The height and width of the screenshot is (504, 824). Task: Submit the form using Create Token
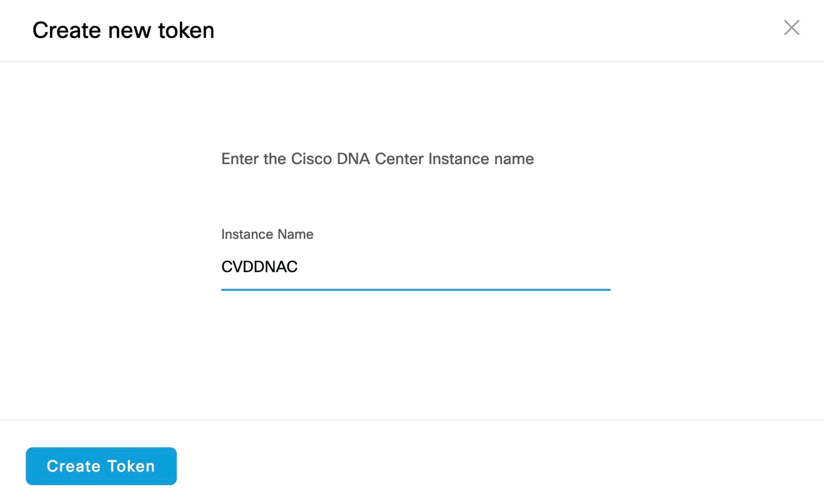click(101, 466)
